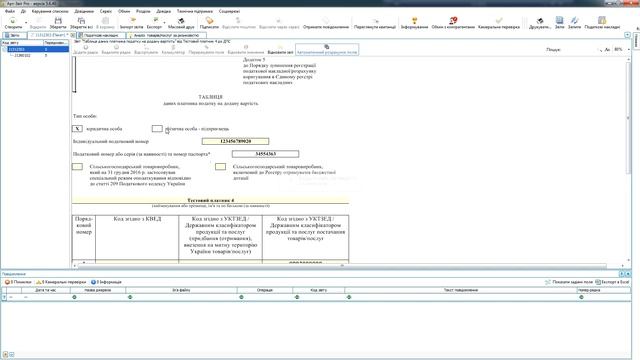Toggle the Aa match-case search button
This screenshot has width=640, height=360.
coord(607,49)
